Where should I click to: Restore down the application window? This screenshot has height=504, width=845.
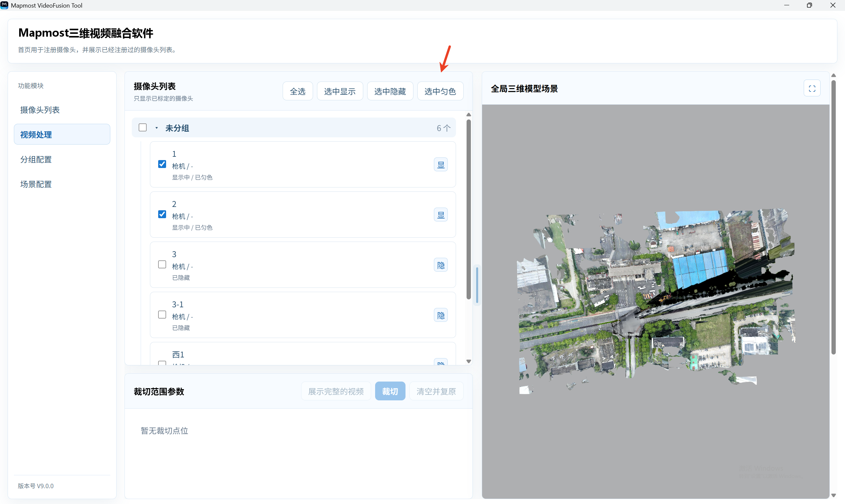coord(809,5)
